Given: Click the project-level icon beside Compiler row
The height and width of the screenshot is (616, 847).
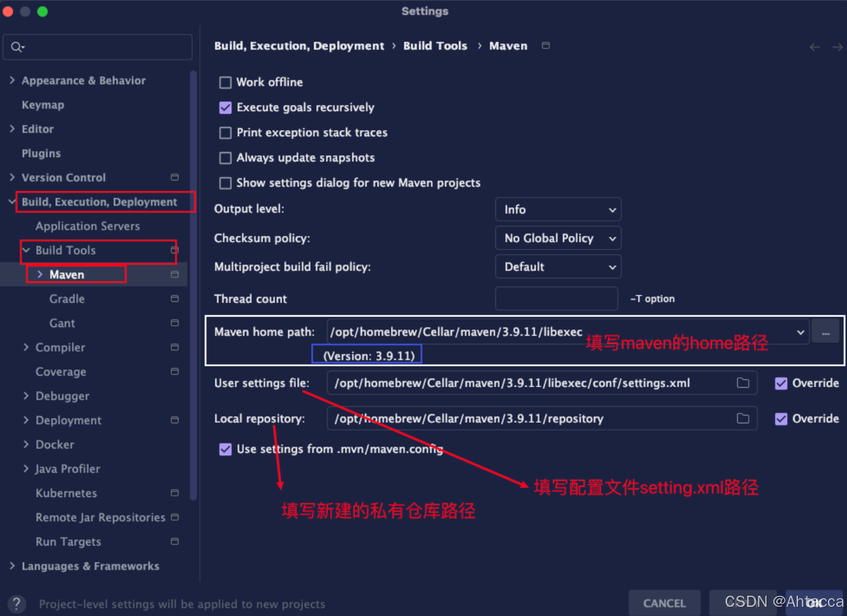Looking at the screenshot, I should [175, 347].
